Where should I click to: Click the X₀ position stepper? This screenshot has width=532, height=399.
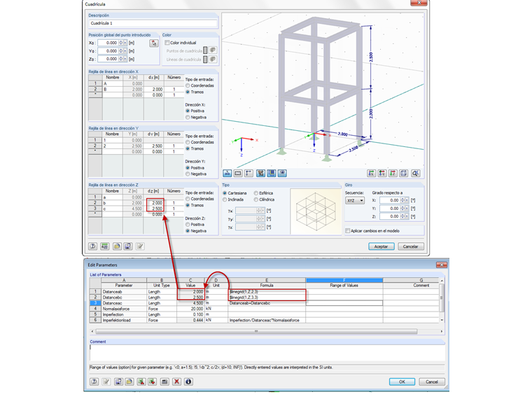(x=122, y=43)
